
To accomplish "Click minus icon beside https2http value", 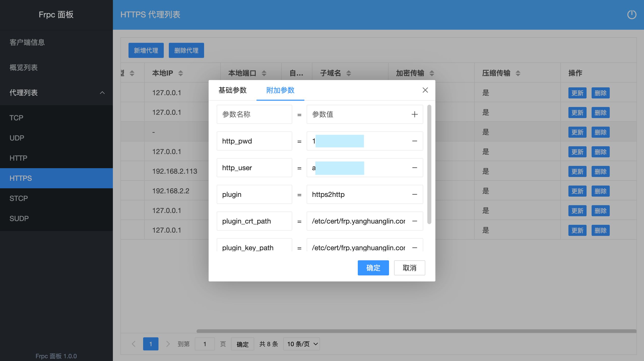I will tap(414, 194).
